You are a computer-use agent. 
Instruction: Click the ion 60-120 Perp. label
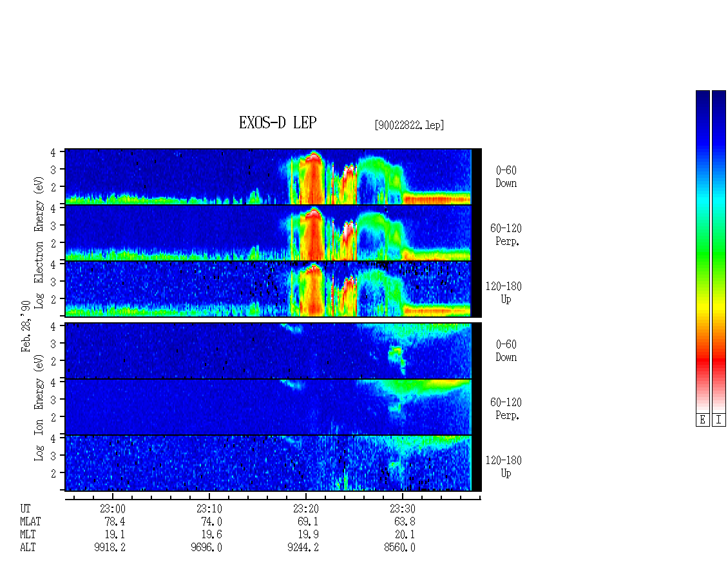(x=506, y=409)
